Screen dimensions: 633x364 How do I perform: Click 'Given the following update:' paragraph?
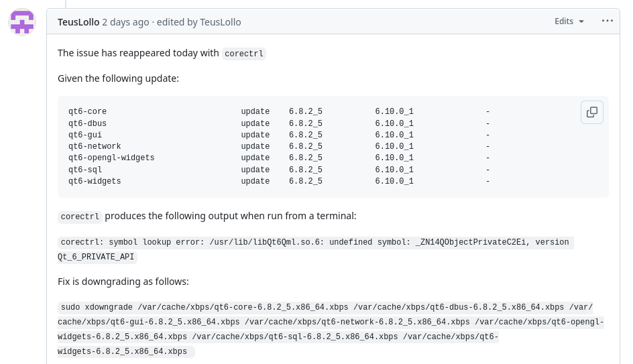pyautogui.click(x=118, y=78)
